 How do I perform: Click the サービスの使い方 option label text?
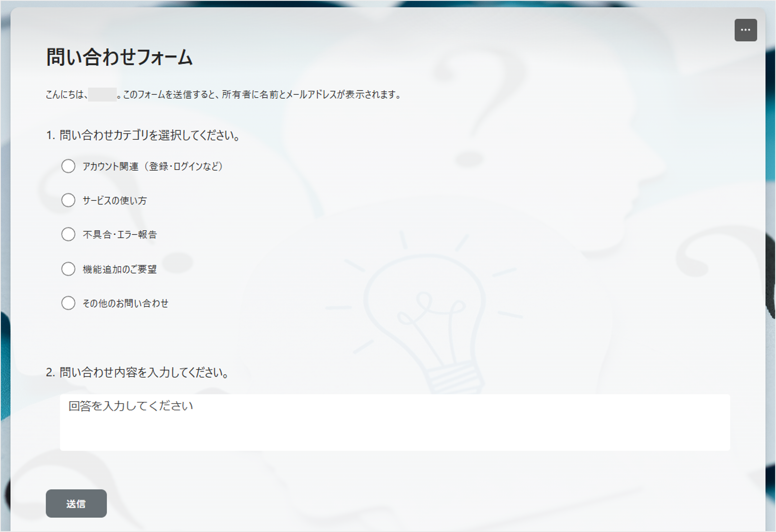pyautogui.click(x=115, y=200)
